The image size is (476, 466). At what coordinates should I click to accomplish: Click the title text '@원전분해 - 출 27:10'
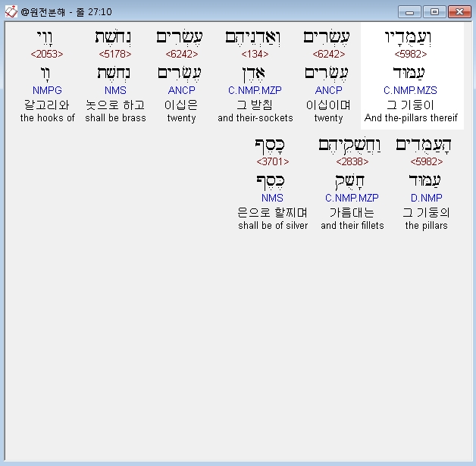[x=66, y=12]
